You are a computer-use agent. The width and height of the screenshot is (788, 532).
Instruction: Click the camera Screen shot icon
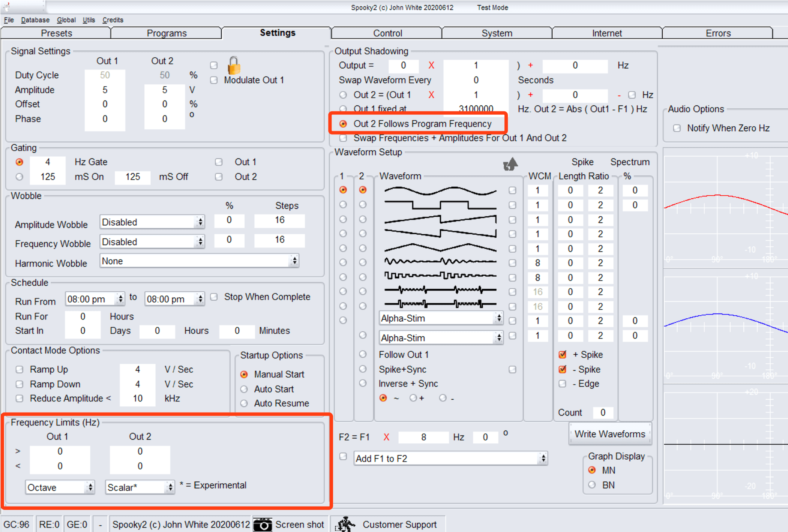263,524
